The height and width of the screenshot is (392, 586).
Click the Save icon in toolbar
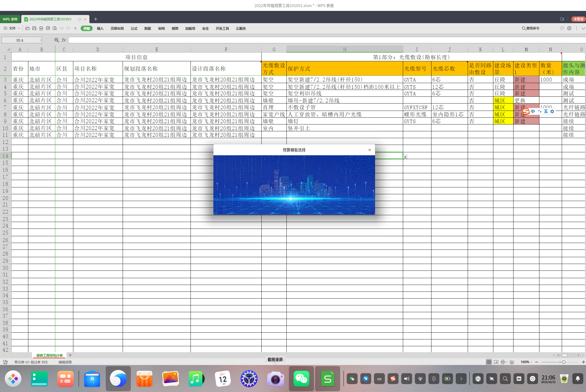[34, 28]
